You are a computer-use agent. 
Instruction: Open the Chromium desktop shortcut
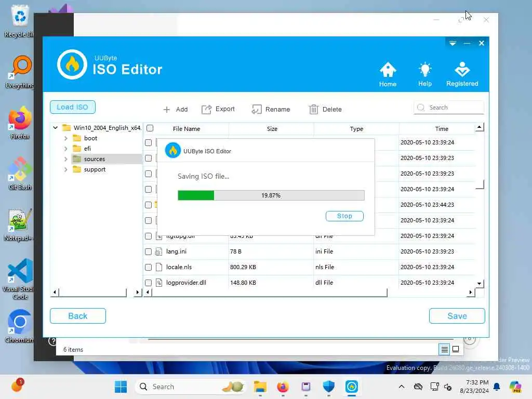pos(20,326)
